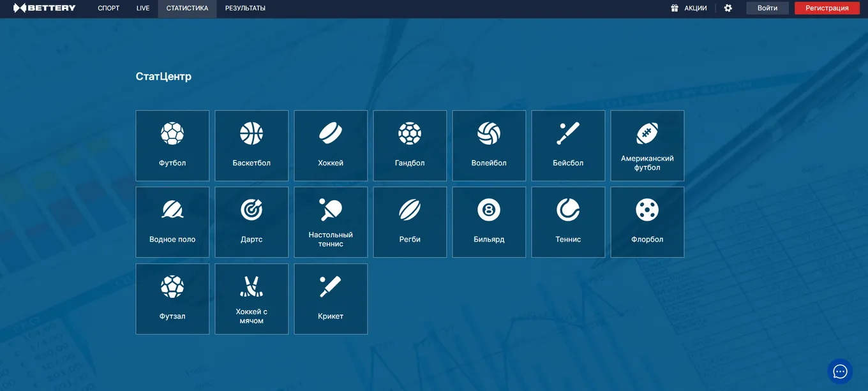Image resolution: width=868 pixels, height=391 pixels.
Task: Click the Футбол label text
Action: (172, 163)
